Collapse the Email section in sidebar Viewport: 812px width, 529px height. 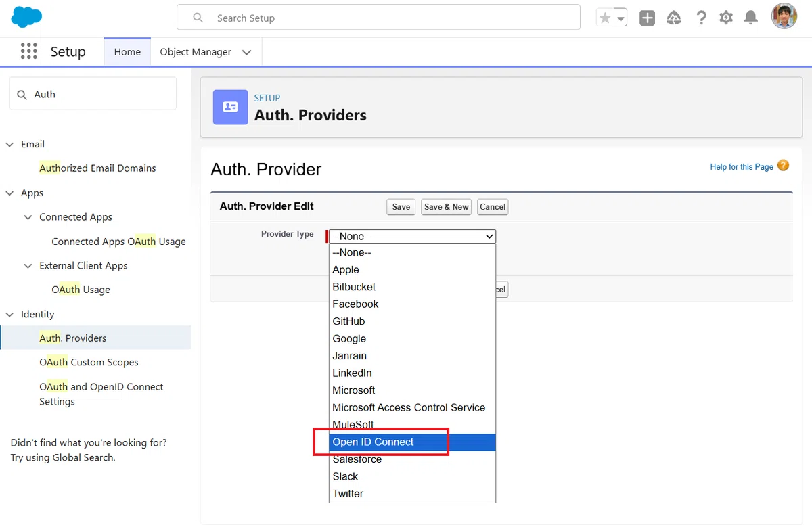click(x=9, y=144)
